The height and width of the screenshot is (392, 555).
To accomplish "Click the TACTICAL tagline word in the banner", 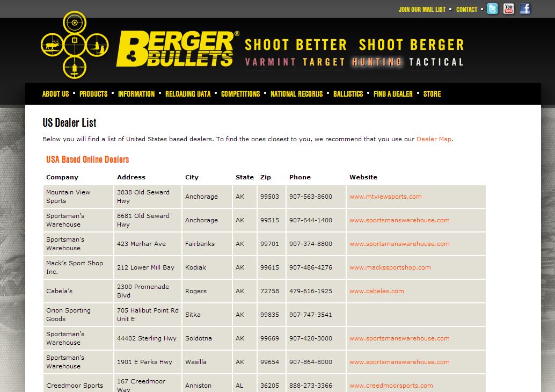I will pyautogui.click(x=436, y=62).
